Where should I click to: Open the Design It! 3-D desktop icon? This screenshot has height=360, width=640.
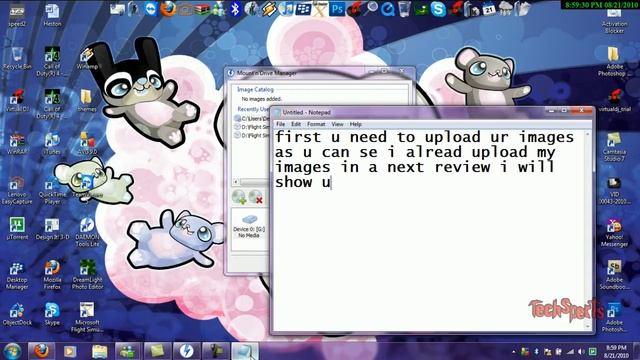tap(52, 229)
